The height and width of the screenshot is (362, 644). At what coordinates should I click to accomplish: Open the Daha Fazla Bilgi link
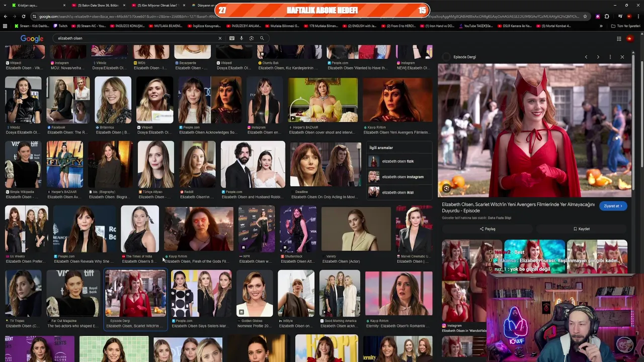500,218
